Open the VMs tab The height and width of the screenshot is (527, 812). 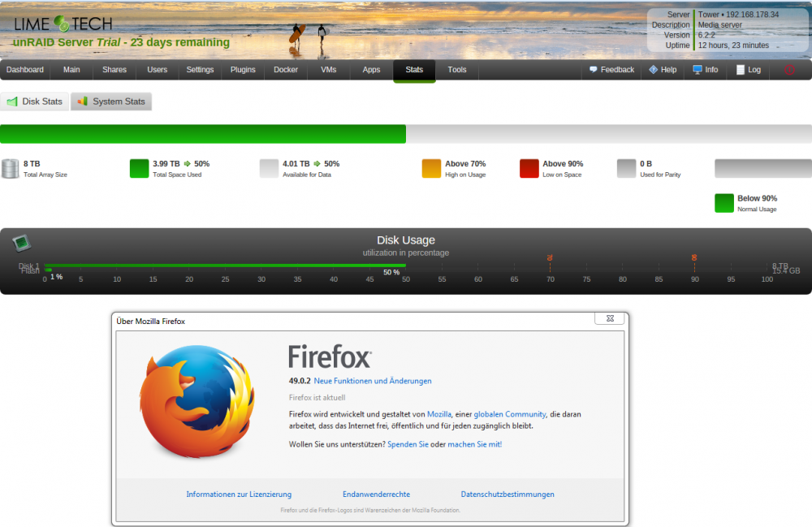(328, 70)
